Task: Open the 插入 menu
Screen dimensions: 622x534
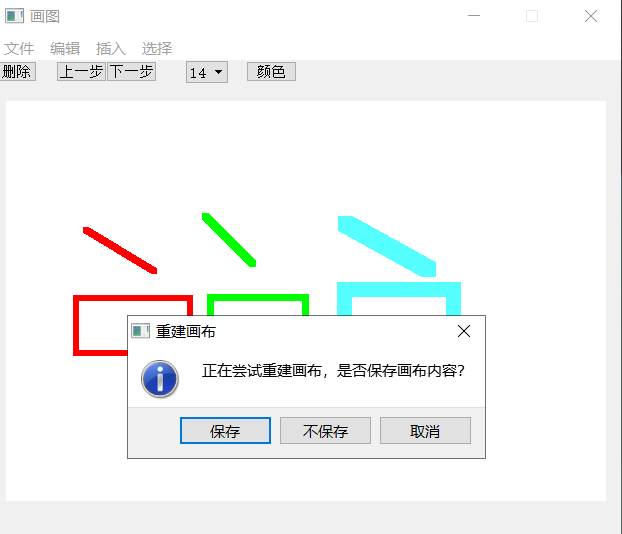Action: pyautogui.click(x=111, y=49)
